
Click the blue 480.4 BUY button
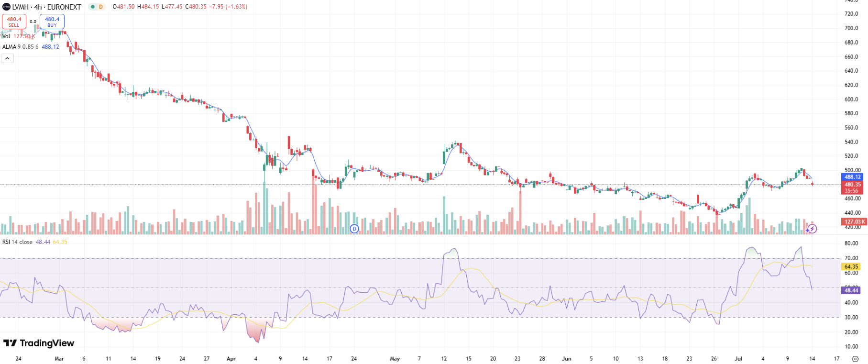[52, 22]
